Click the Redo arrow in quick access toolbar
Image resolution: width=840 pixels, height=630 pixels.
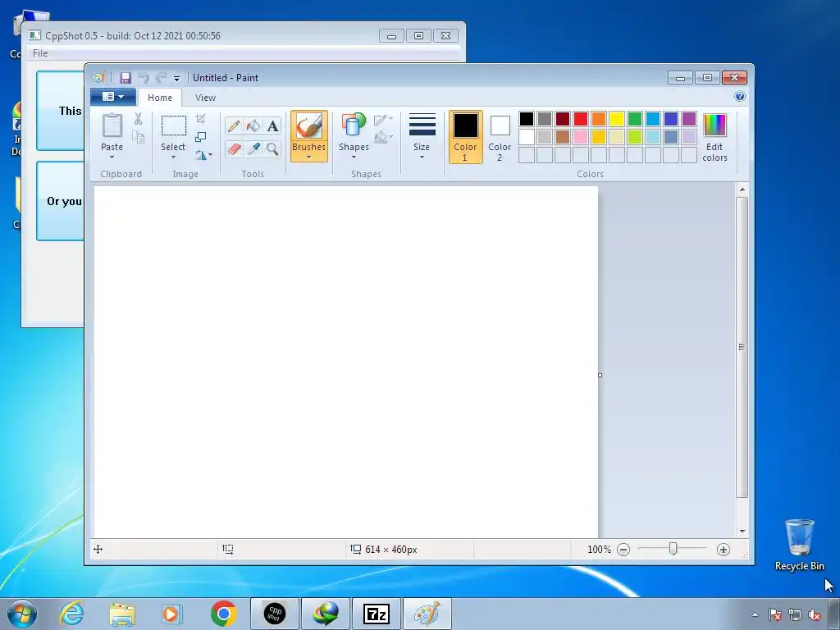[x=161, y=78]
